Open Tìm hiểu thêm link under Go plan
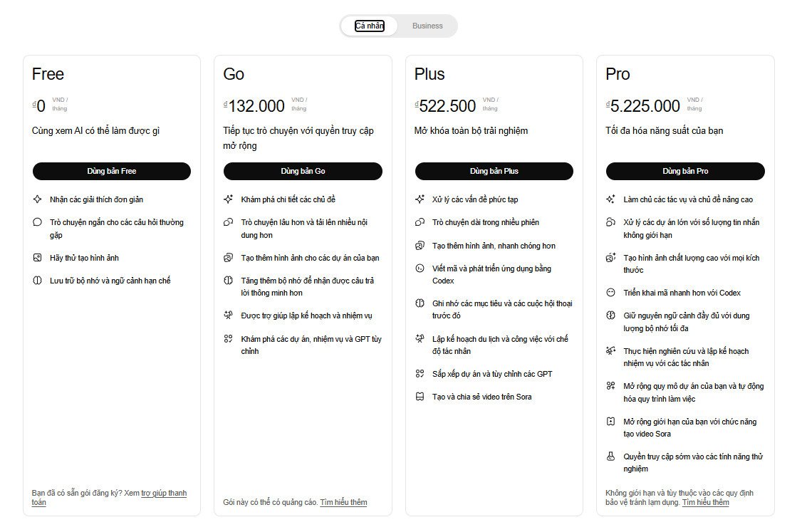This screenshot has width=802, height=532. 343,502
